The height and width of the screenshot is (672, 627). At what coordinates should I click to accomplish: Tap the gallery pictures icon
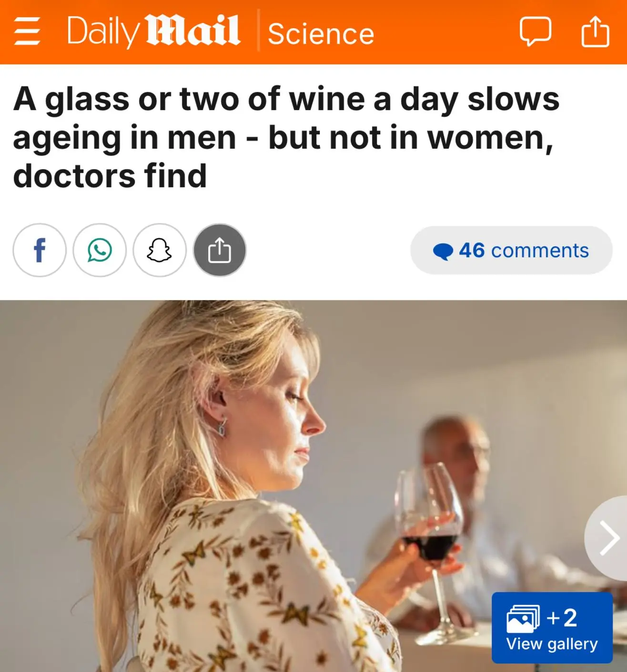click(523, 618)
